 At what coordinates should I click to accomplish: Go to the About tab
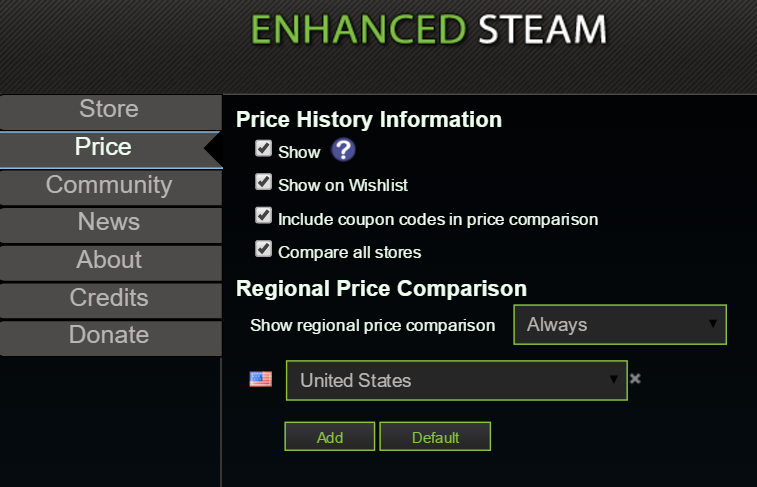point(111,262)
